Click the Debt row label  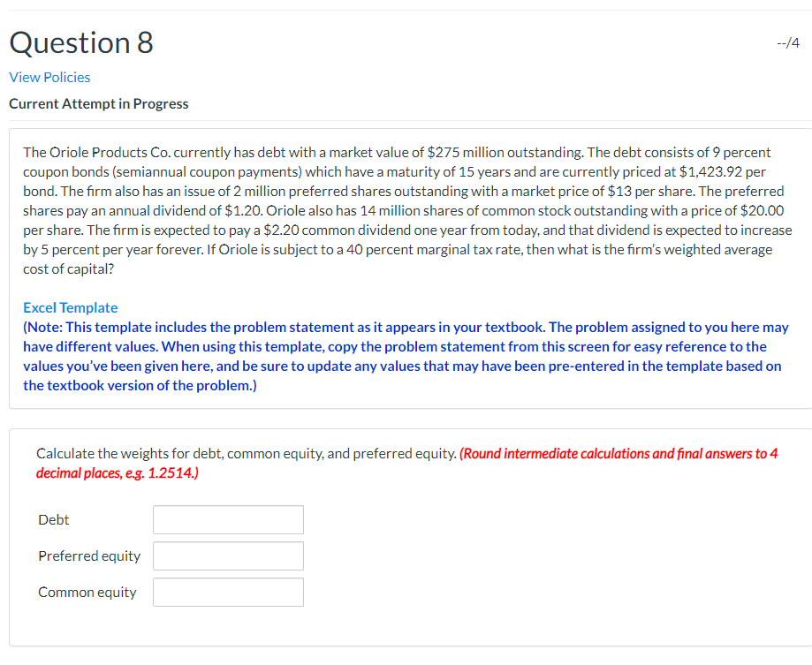coord(53,519)
